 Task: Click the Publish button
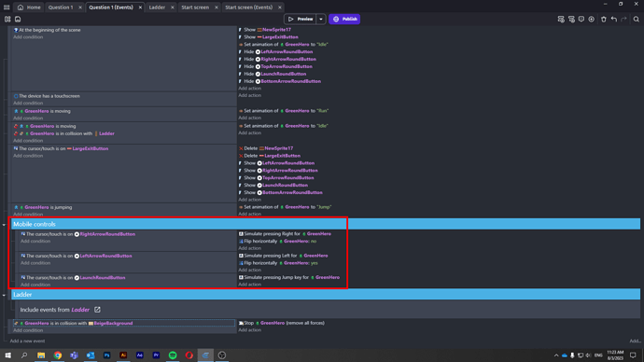coord(344,20)
